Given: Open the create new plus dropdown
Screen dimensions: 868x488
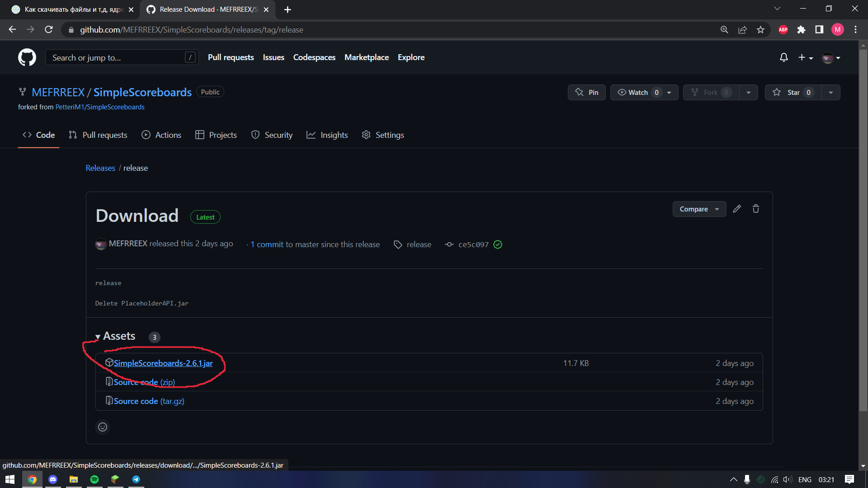Looking at the screenshot, I should (x=805, y=57).
